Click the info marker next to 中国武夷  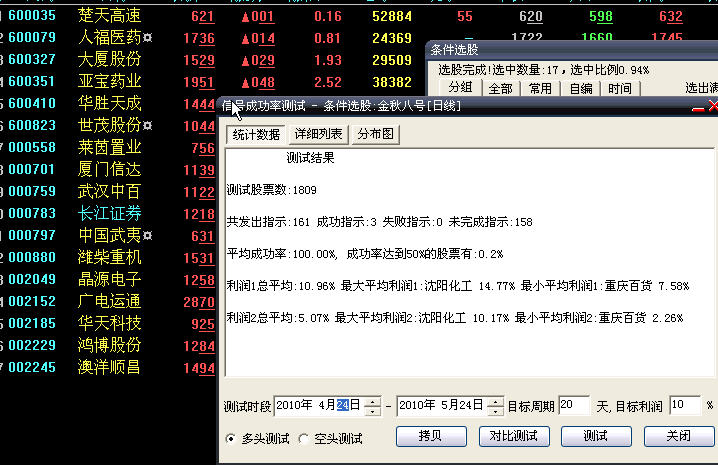pos(147,235)
